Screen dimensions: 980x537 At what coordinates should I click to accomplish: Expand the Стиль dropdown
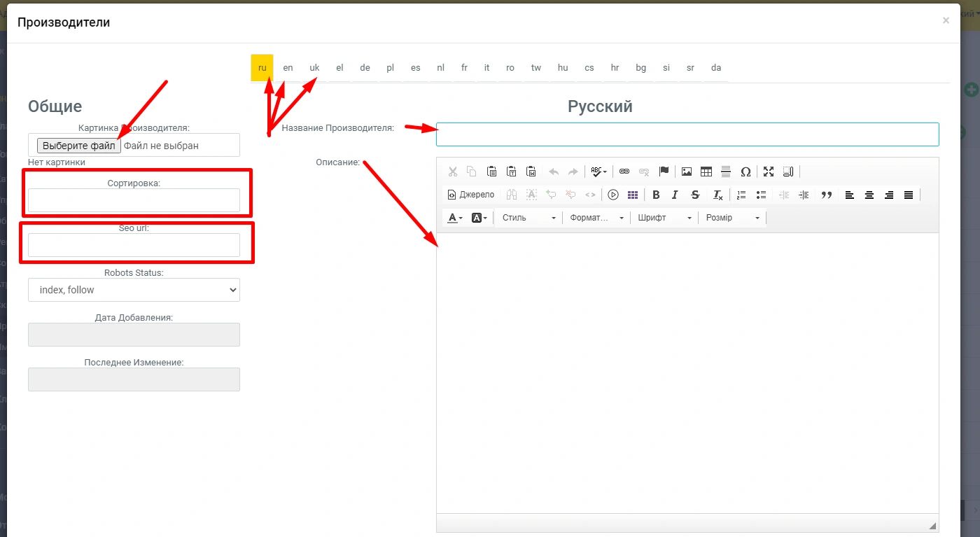click(528, 218)
